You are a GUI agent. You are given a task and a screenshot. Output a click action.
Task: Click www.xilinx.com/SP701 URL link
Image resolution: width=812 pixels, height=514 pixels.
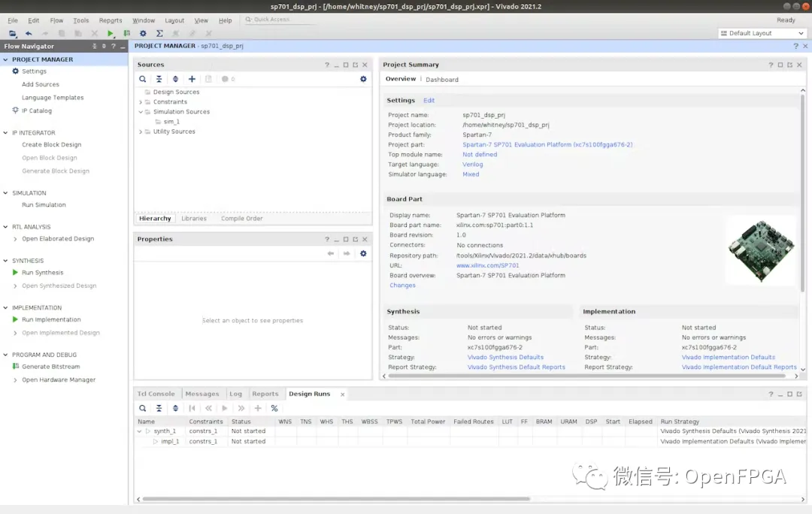tap(487, 265)
